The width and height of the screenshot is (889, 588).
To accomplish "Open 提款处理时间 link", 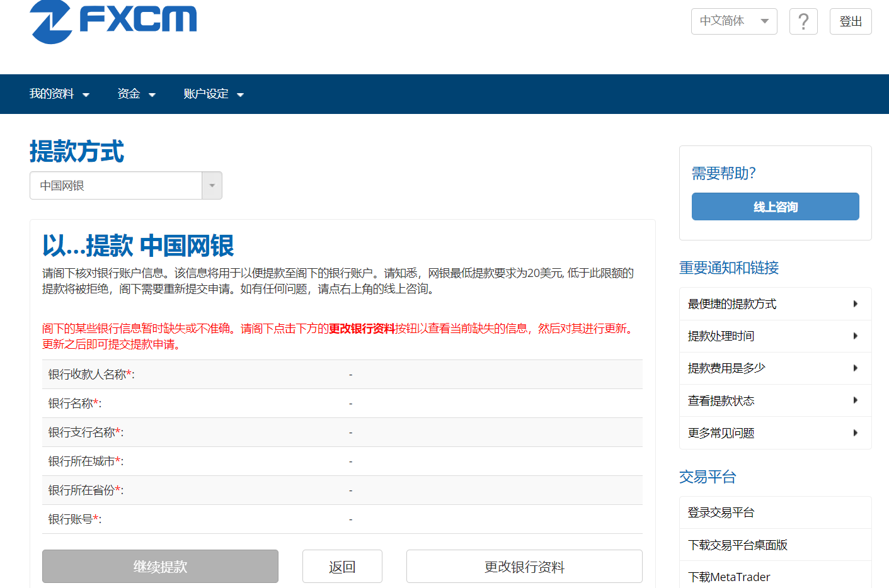I will (776, 336).
